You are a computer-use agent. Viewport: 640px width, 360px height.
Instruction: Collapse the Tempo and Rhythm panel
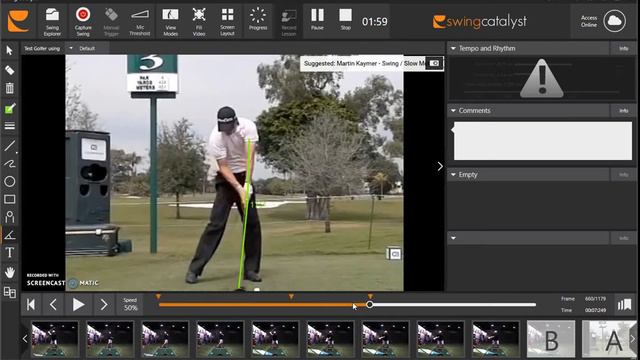(453, 49)
